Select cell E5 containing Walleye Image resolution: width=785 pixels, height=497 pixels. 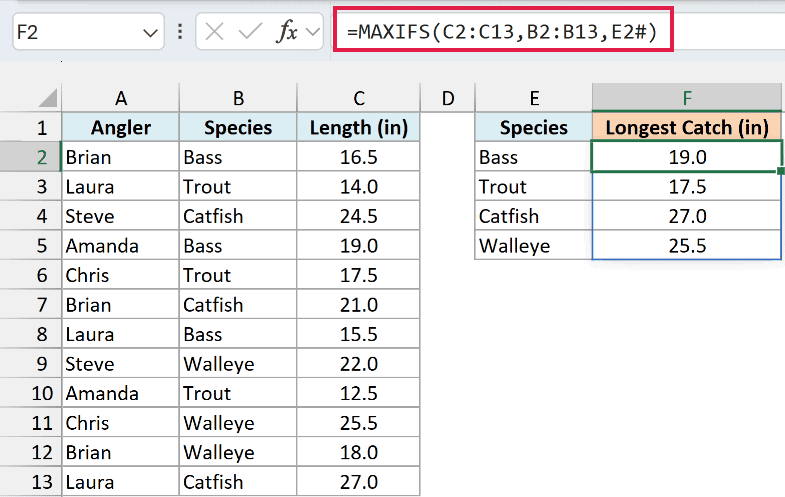coord(534,245)
